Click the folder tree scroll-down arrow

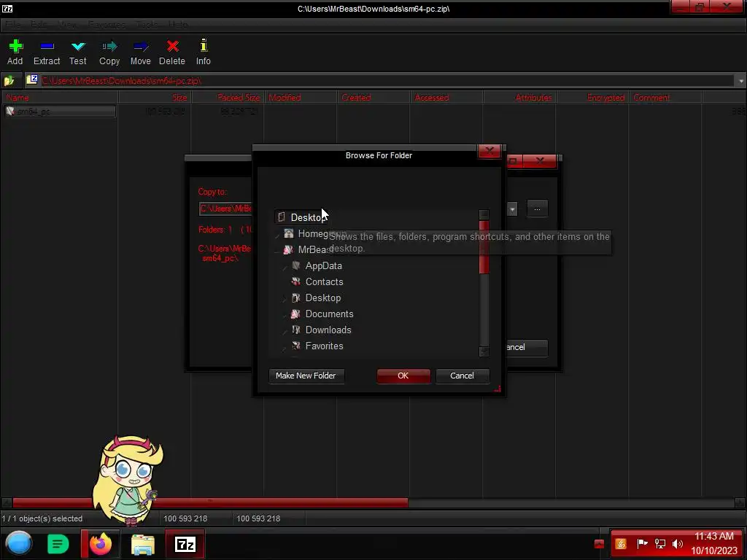(x=484, y=351)
